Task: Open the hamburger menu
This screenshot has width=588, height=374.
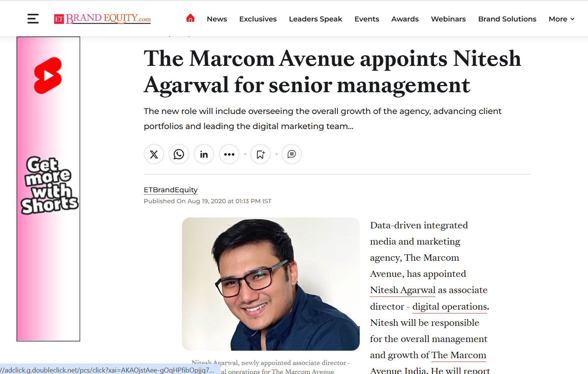Action: [x=33, y=19]
